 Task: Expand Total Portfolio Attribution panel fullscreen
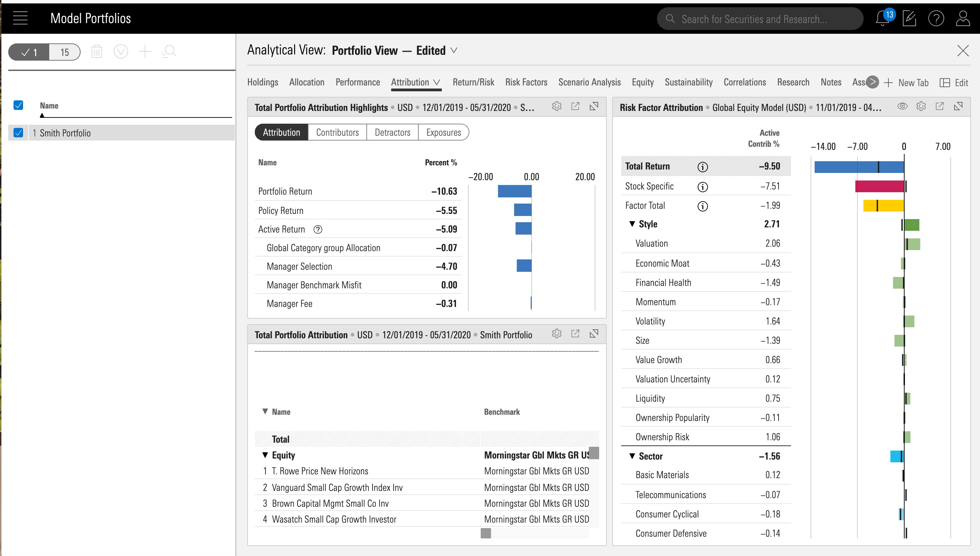coord(594,334)
